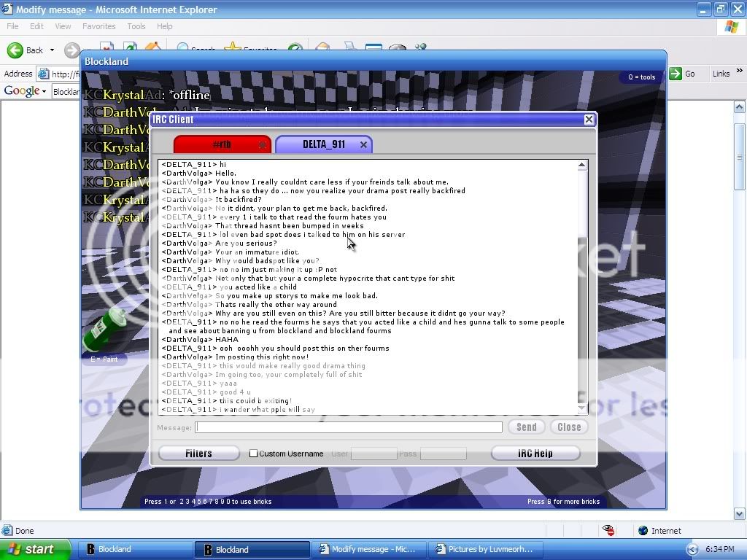
Task: Click the Windows Start button
Action: tap(35, 549)
